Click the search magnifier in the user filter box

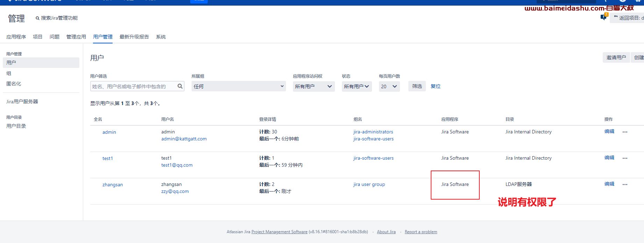point(180,86)
